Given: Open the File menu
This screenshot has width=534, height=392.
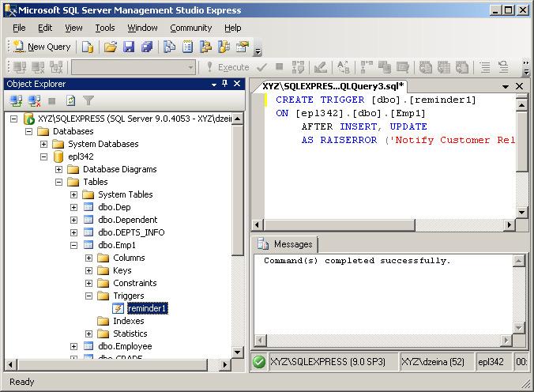Looking at the screenshot, I should [x=19, y=28].
